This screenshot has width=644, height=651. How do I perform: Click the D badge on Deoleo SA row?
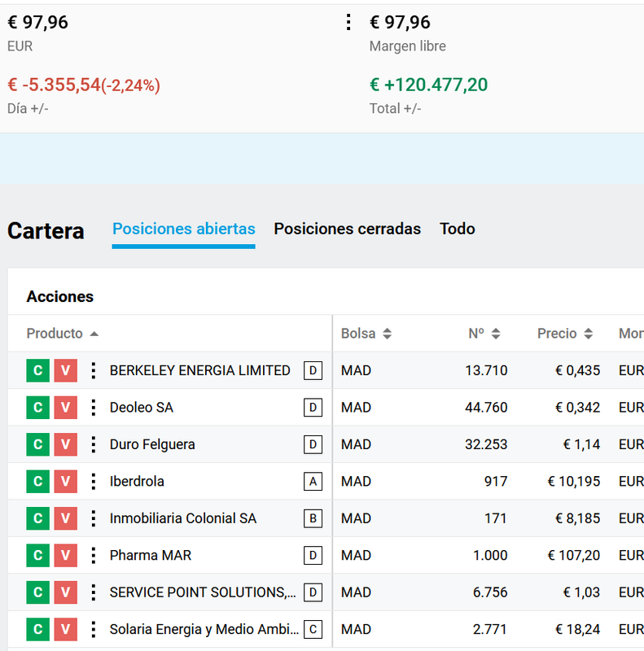point(313,408)
